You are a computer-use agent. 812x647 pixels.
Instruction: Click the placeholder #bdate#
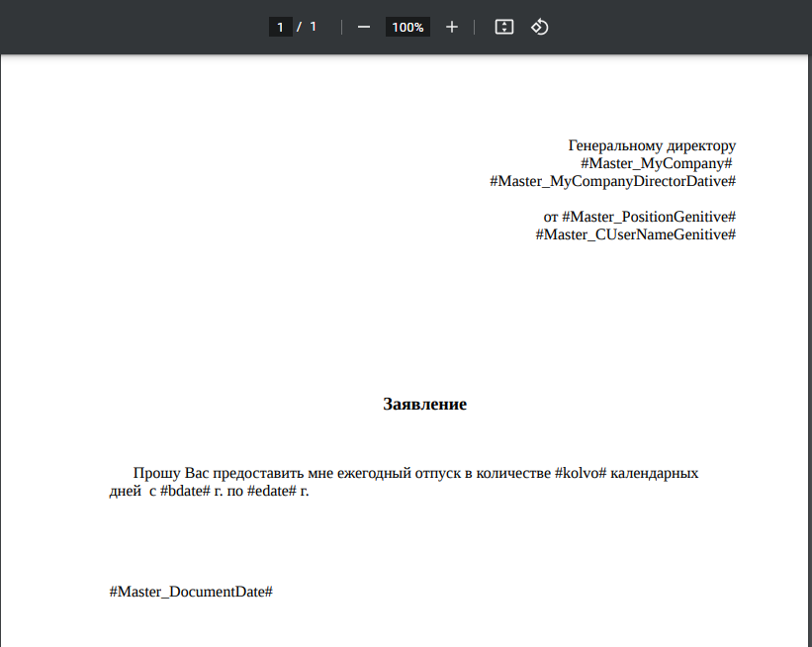coord(185,491)
